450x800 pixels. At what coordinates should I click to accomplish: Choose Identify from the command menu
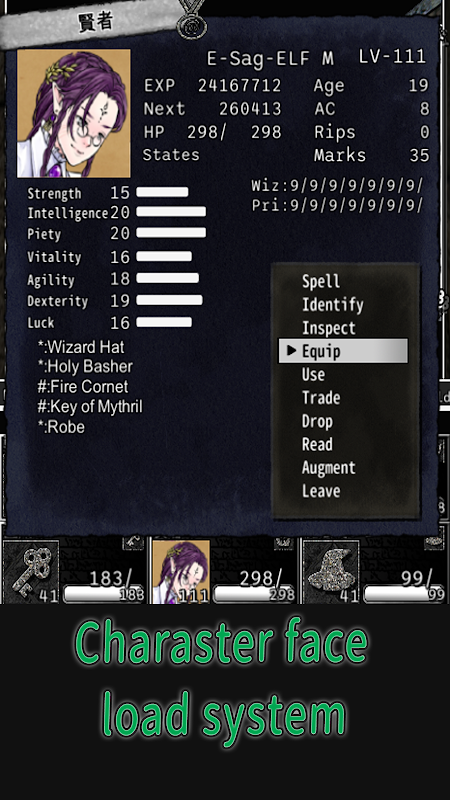click(333, 305)
